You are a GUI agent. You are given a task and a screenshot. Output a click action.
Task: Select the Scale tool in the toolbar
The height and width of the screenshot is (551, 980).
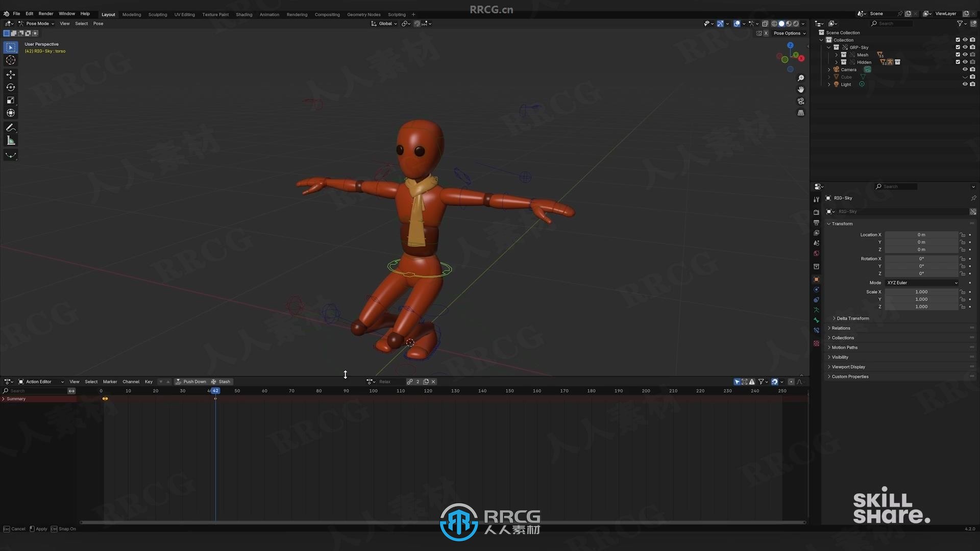pos(11,100)
